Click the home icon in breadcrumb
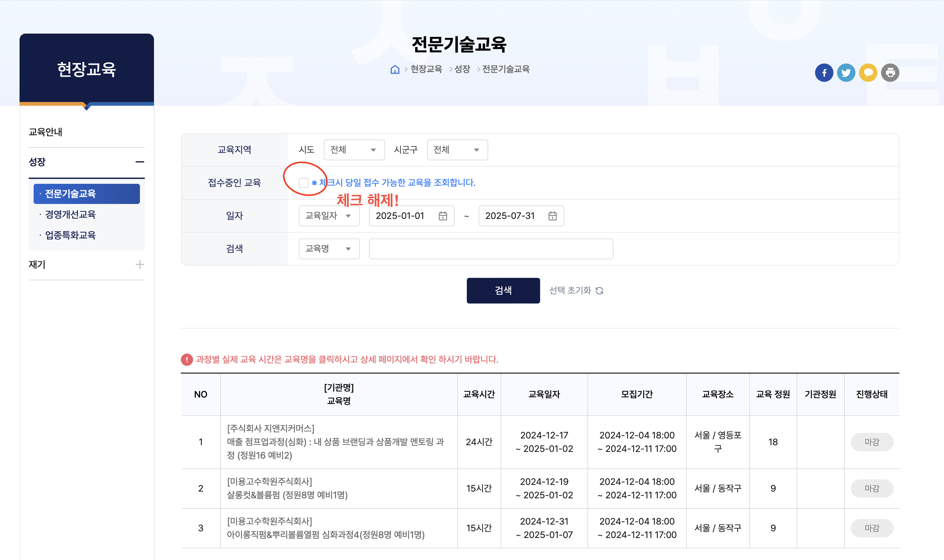944x560 pixels. (395, 69)
